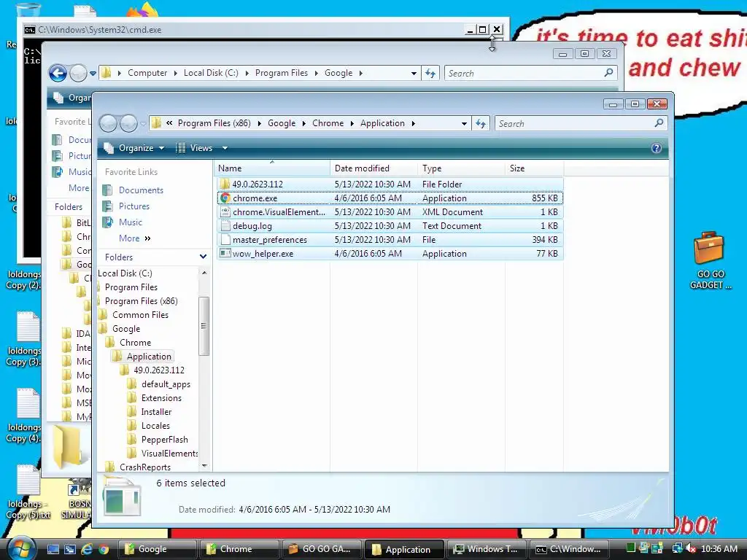Open the Windows Start menu orb
Screen dimensions: 747x560
pos(20,548)
